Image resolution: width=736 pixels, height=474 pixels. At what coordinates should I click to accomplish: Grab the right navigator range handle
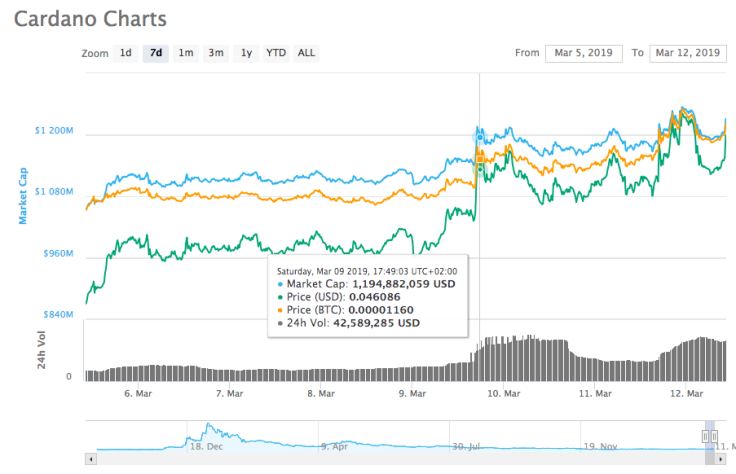(x=714, y=436)
